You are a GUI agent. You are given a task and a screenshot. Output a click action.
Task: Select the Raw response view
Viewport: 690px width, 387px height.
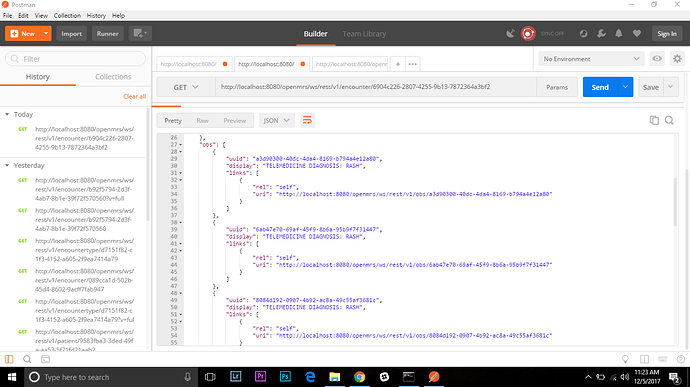(202, 120)
